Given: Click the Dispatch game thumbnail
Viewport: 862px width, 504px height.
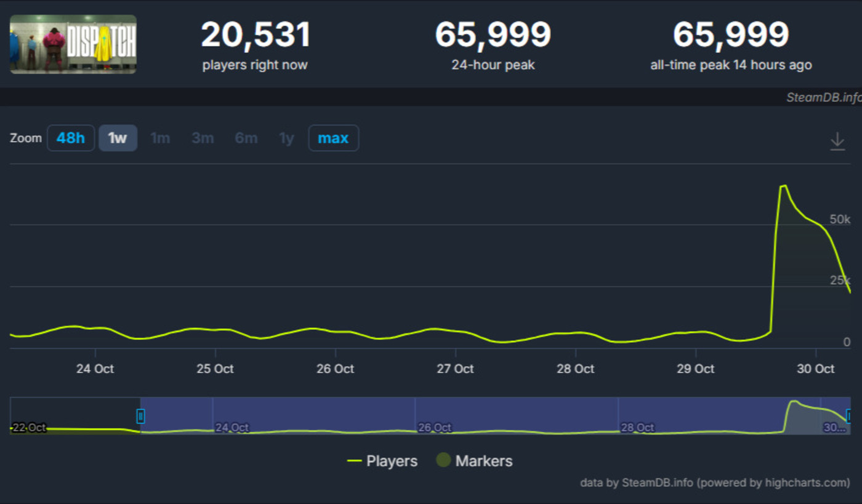Looking at the screenshot, I should [73, 44].
